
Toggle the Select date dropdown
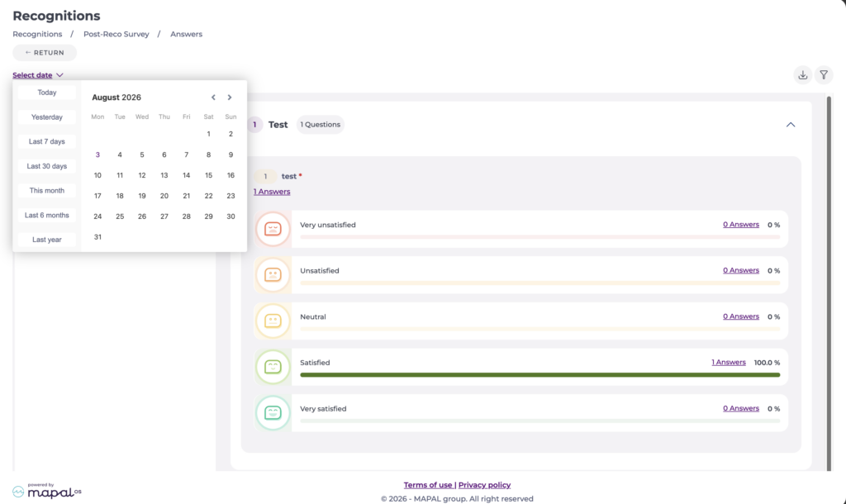click(x=38, y=75)
